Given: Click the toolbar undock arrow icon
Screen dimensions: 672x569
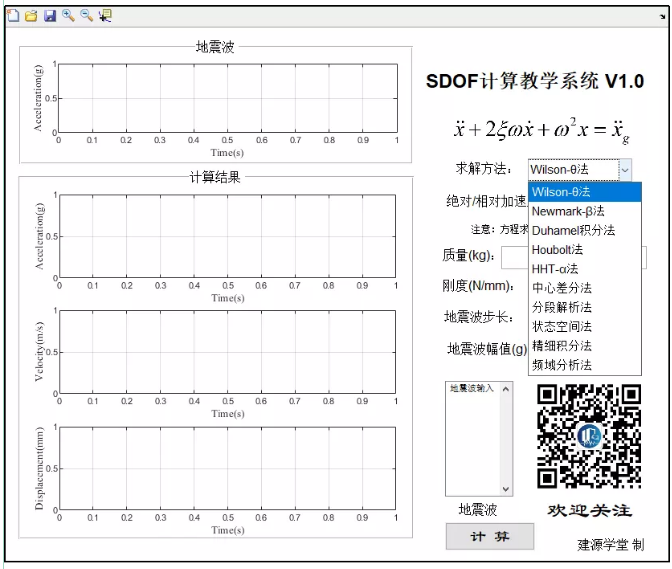Looking at the screenshot, I should [x=663, y=16].
